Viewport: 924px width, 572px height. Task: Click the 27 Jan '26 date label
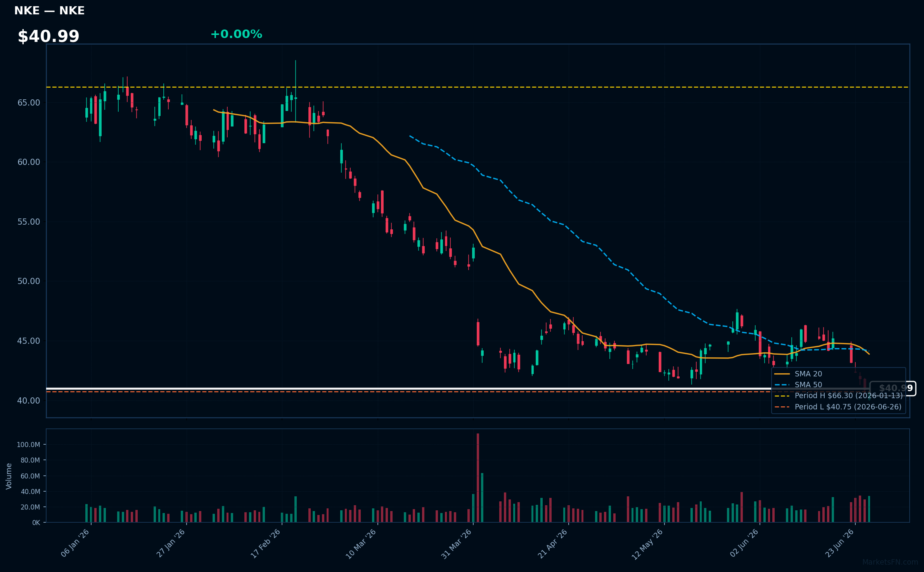click(171, 543)
